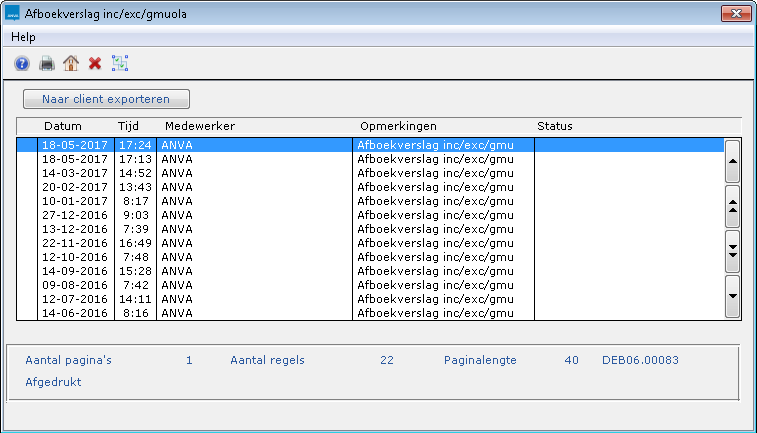Image resolution: width=757 pixels, height=433 pixels.
Task: Click the Datum column header
Action: pyautogui.click(x=62, y=126)
